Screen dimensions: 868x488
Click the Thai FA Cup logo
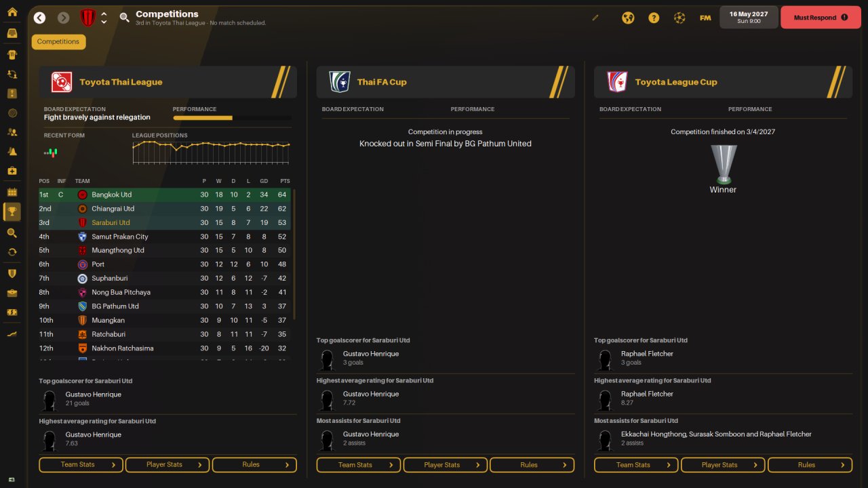point(340,82)
